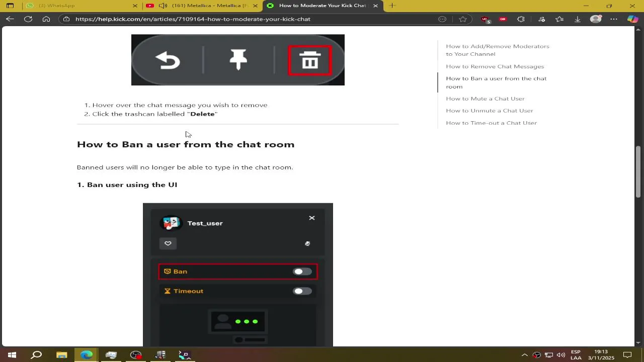View site info padlock icon in address bar
The image size is (644, 362).
66,19
